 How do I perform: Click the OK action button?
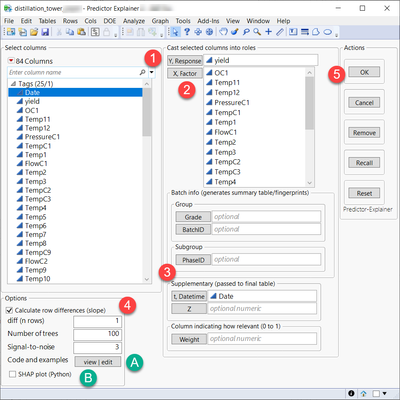[364, 72]
